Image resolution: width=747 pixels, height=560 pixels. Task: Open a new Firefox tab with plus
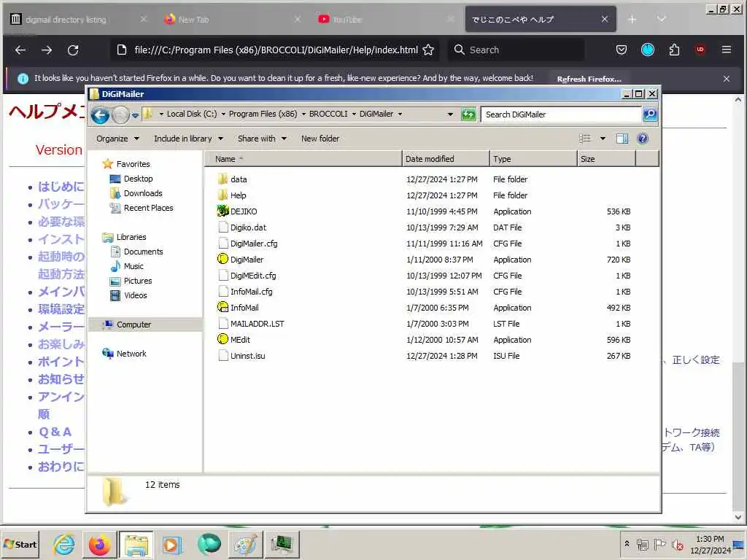pyautogui.click(x=632, y=19)
